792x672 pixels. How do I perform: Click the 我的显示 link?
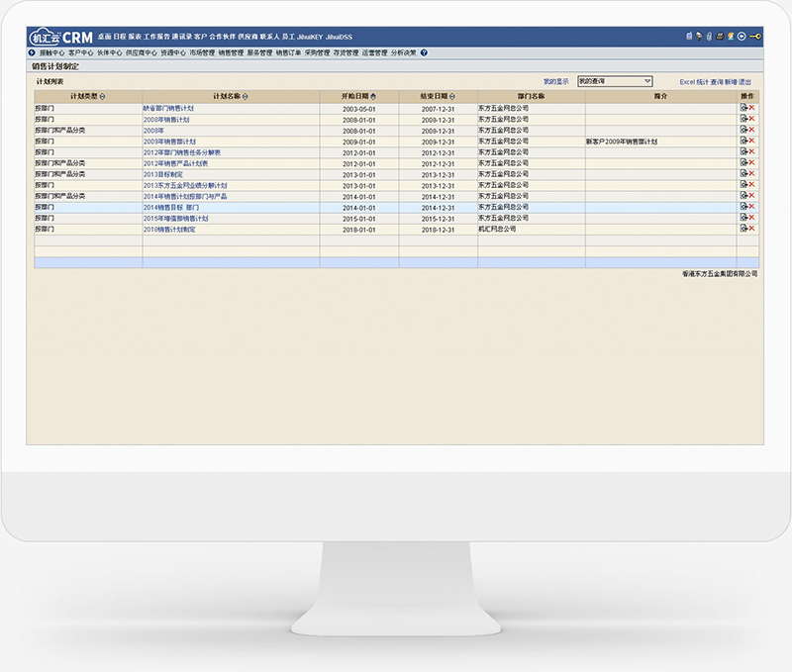(x=556, y=81)
